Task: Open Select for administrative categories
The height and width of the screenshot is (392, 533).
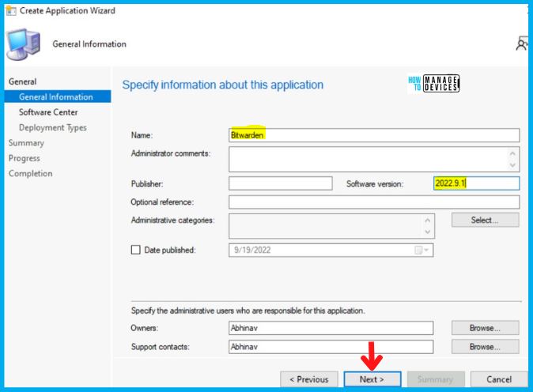Action: coord(485,220)
